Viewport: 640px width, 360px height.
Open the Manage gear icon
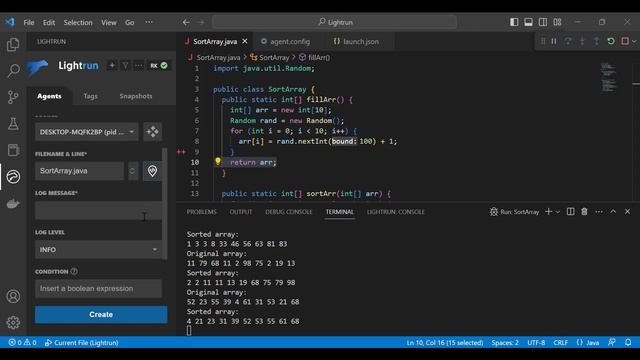13,322
